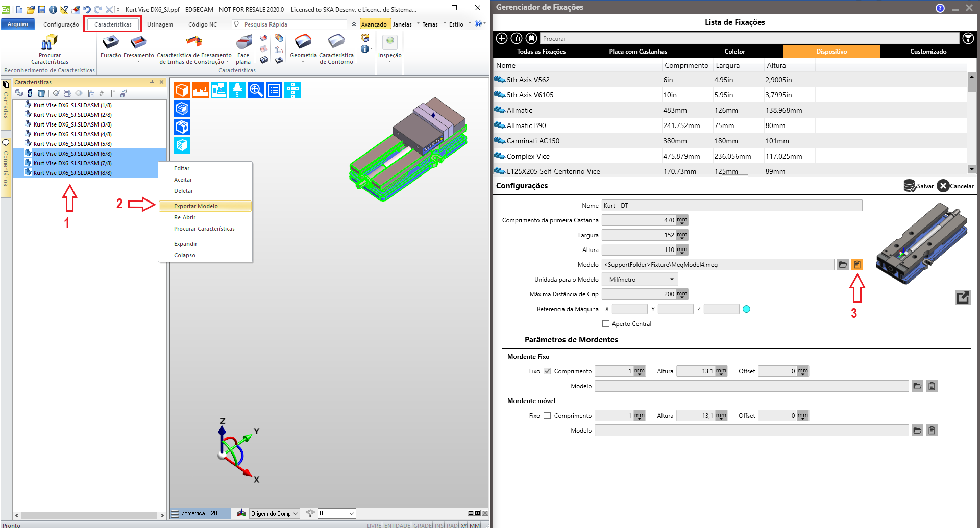Click the fixture list scroll down arrow
The width and height of the screenshot is (980, 528).
coord(971,169)
